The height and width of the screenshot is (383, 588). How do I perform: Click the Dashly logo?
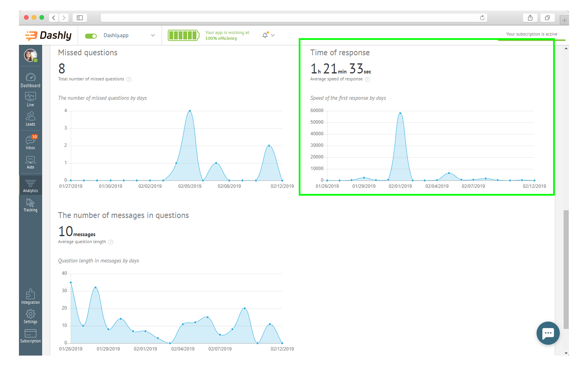click(48, 35)
